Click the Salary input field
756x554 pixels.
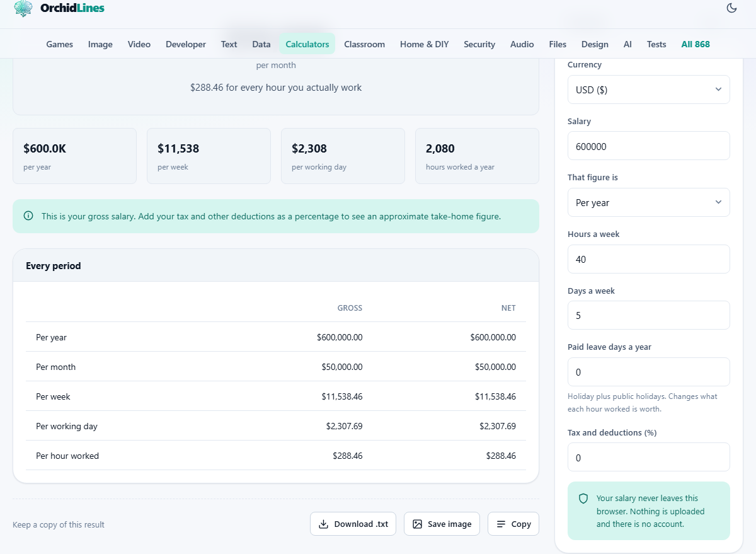[649, 146]
